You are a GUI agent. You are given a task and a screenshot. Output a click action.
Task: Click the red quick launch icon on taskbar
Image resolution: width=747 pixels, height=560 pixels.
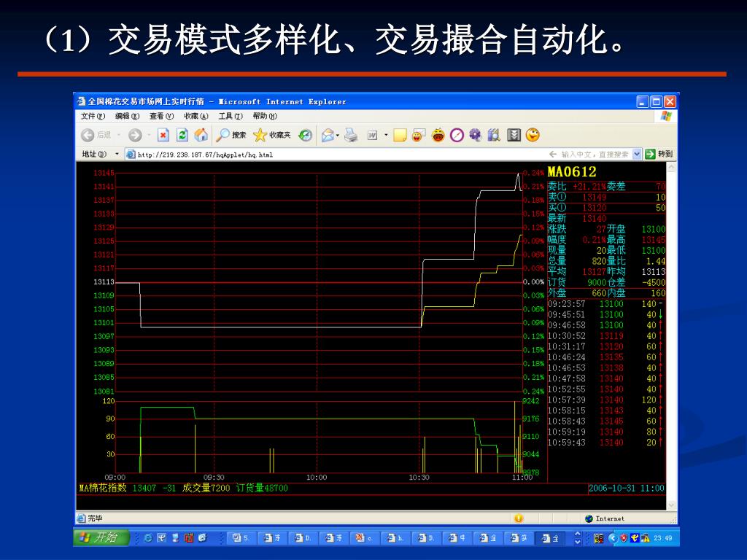(189, 538)
